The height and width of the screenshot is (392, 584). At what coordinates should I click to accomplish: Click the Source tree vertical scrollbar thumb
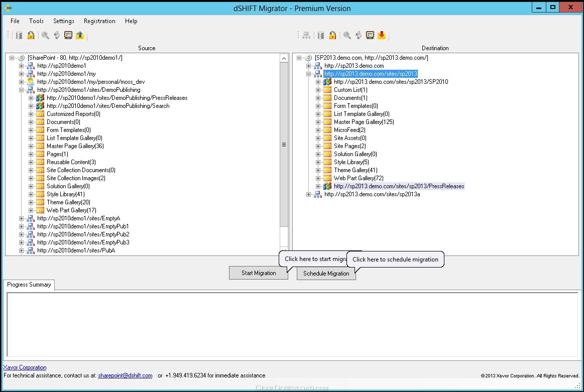click(284, 145)
